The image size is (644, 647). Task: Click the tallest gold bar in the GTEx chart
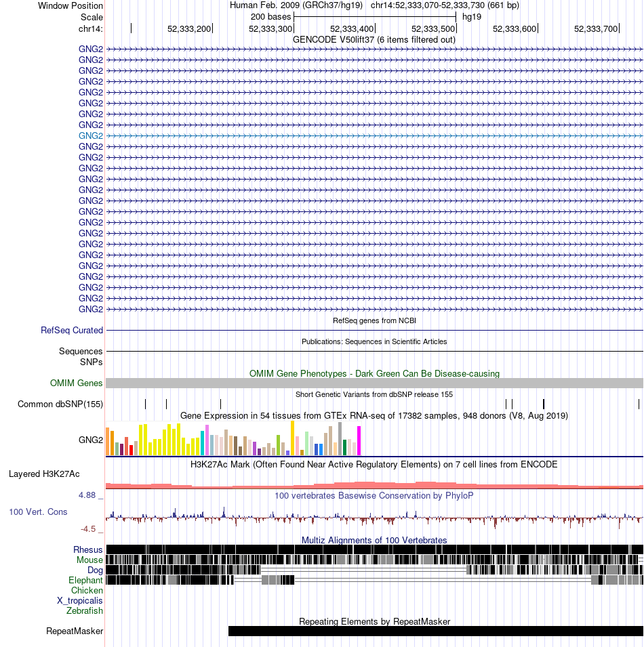[x=293, y=438]
